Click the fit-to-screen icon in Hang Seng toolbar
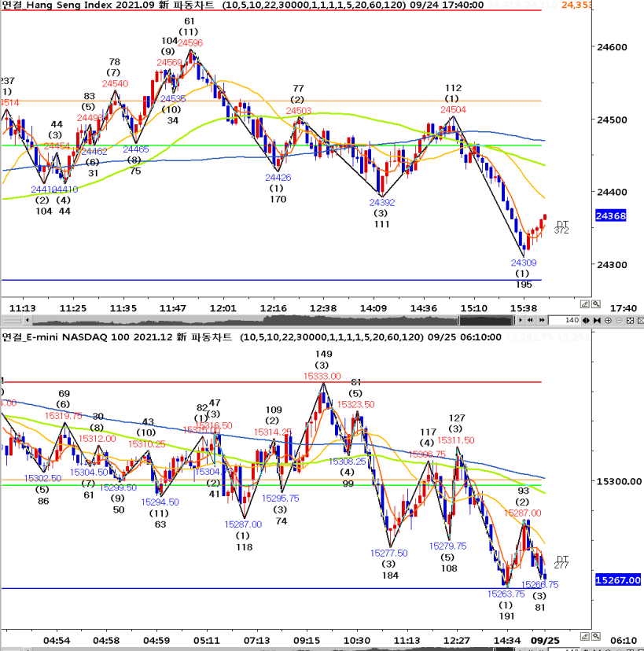The image size is (644, 651). point(630,320)
